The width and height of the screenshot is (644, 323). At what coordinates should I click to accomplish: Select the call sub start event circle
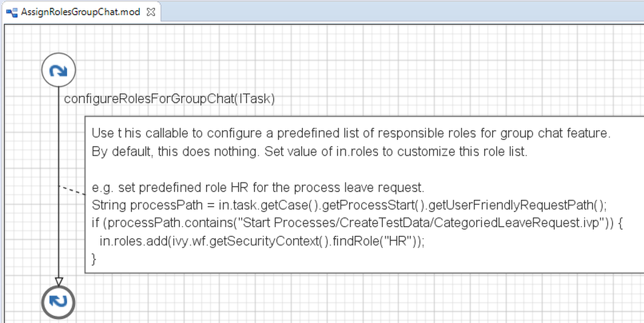[x=58, y=70]
